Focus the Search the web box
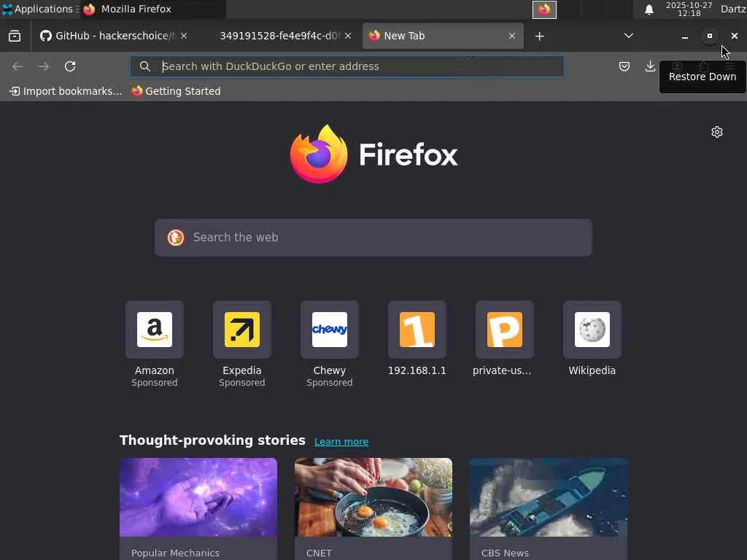 373,238
